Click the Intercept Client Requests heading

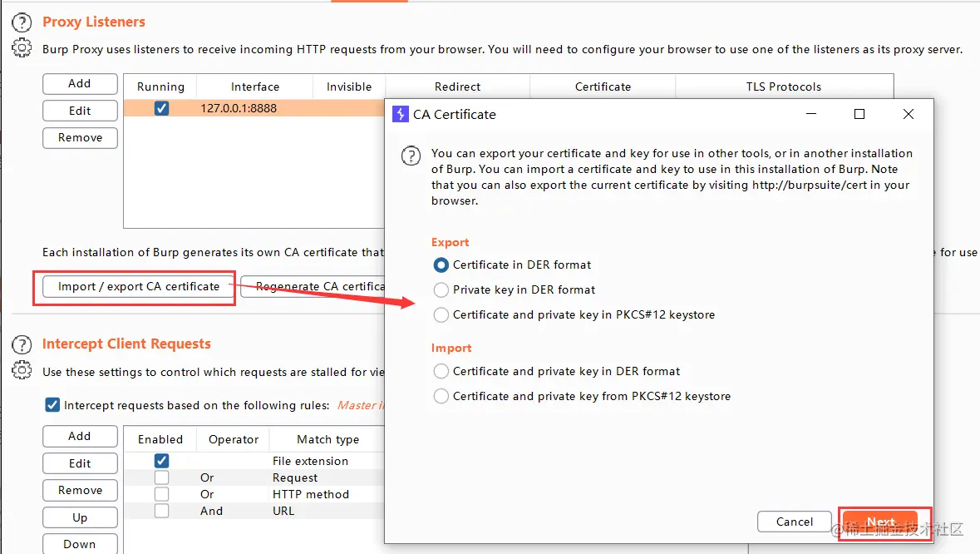tap(126, 344)
